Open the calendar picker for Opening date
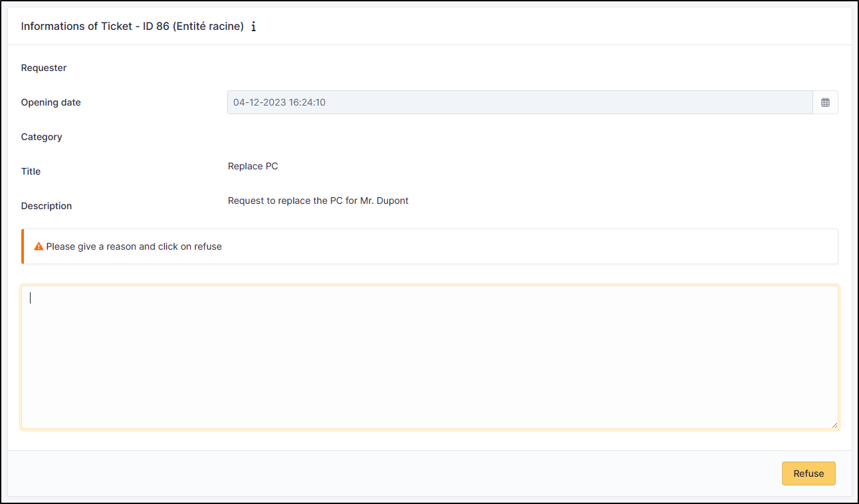This screenshot has height=504, width=859. coord(825,102)
